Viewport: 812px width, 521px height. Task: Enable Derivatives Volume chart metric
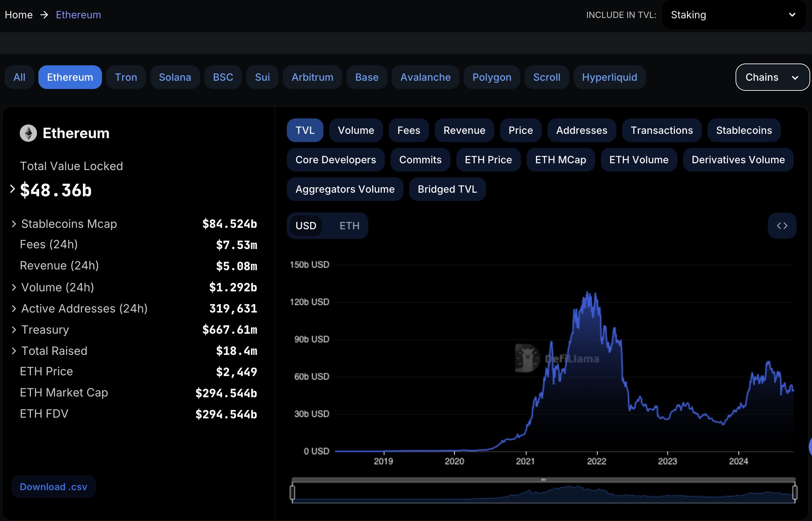tap(738, 160)
